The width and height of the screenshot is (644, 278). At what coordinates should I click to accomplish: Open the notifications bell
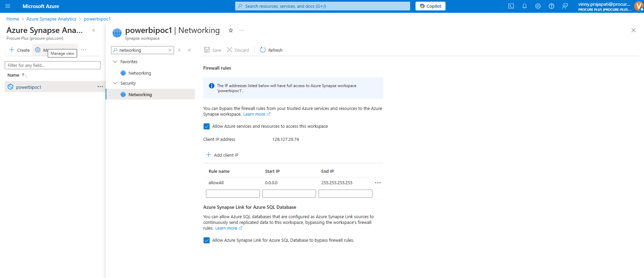coord(525,6)
